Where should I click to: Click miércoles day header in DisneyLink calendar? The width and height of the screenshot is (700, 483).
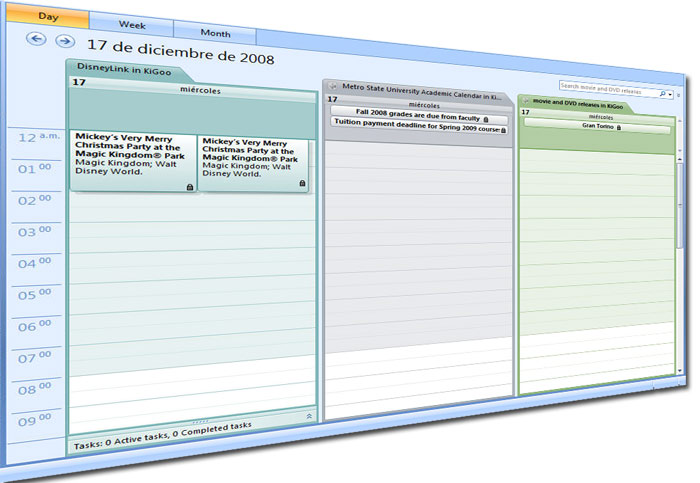click(200, 90)
